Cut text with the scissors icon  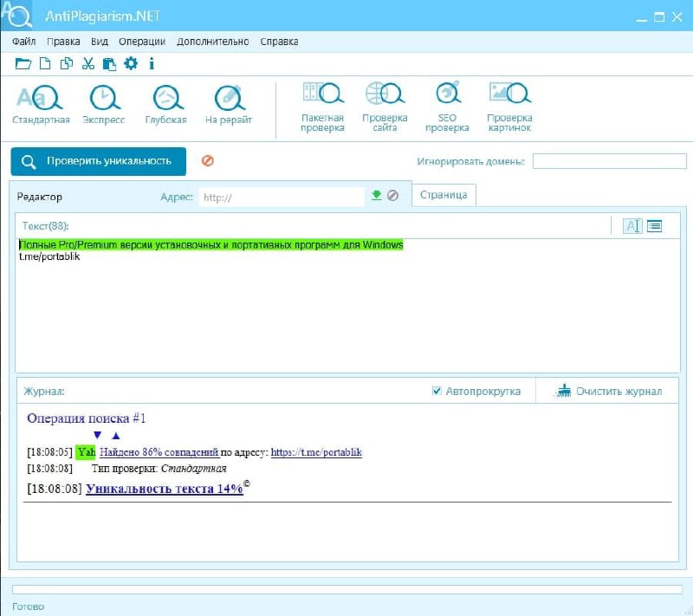coord(88,63)
